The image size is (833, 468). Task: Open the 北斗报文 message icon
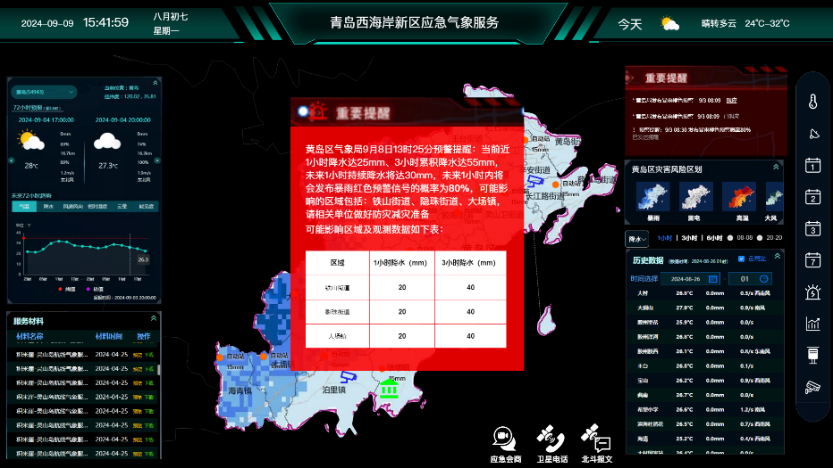coord(597,437)
